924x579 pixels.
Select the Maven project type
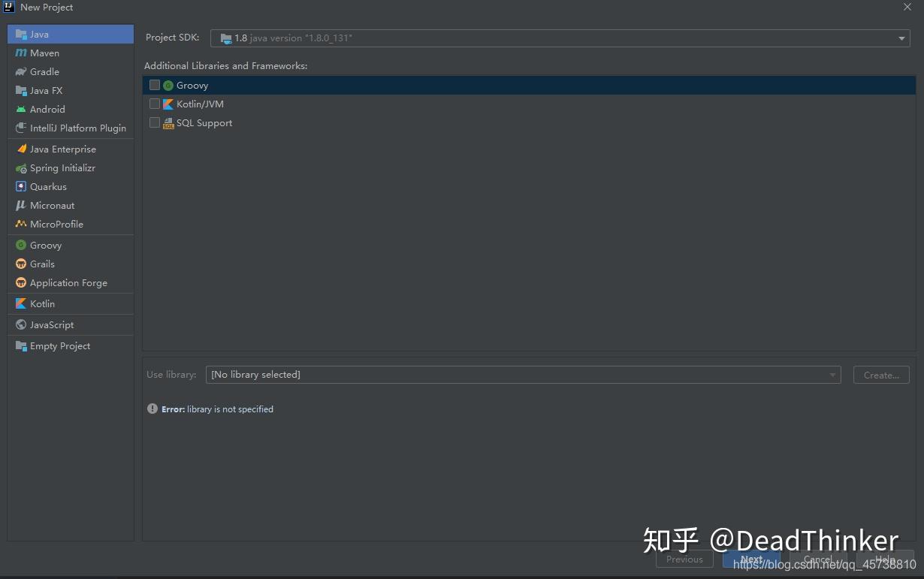[x=44, y=53]
